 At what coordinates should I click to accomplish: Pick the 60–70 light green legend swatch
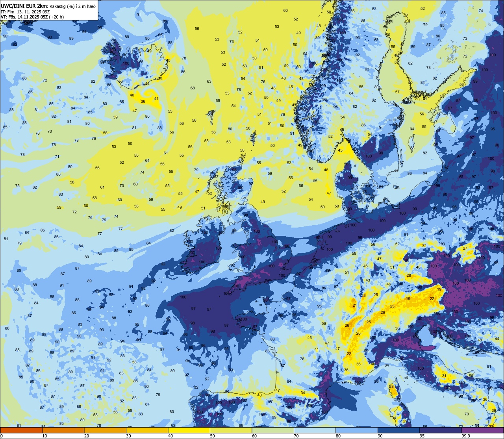(273, 430)
